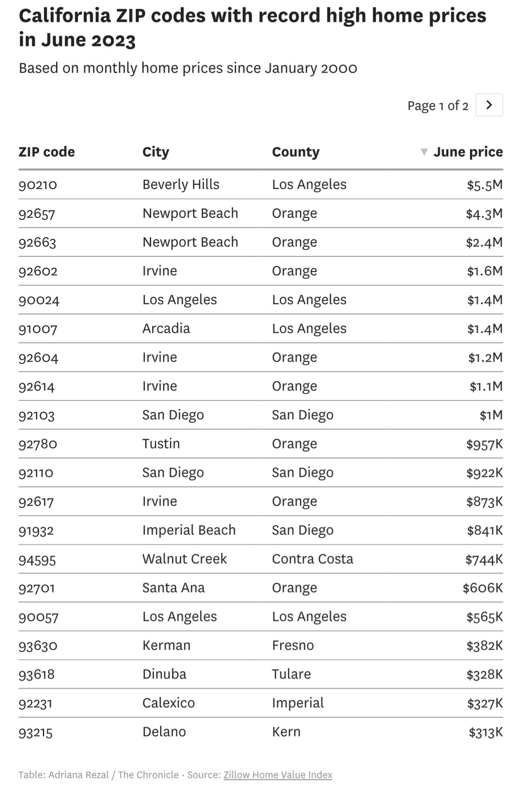Click the Page 1 of 2 label
The width and height of the screenshot is (532, 797).
click(x=438, y=106)
